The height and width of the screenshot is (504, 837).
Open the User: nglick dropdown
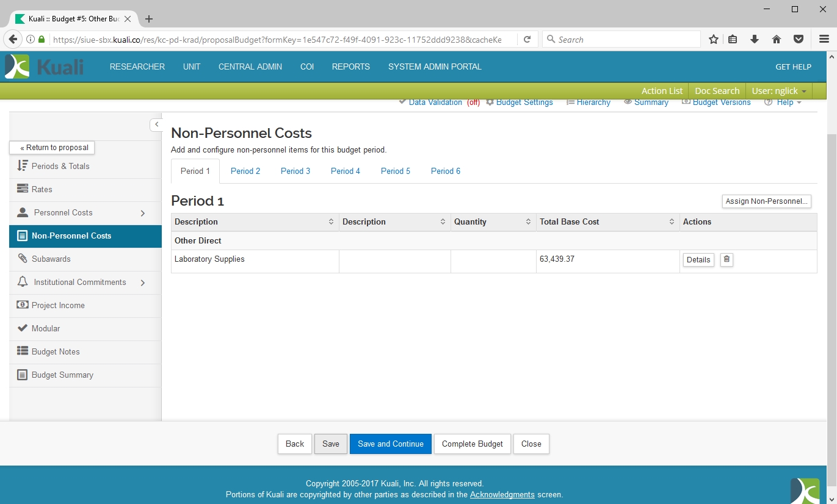click(779, 91)
